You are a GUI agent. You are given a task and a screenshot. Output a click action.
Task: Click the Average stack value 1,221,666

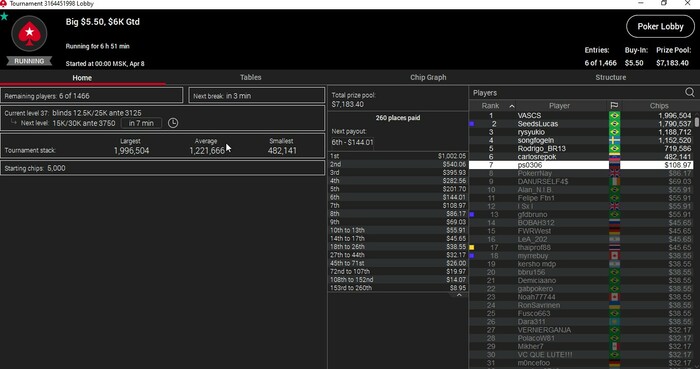point(207,151)
